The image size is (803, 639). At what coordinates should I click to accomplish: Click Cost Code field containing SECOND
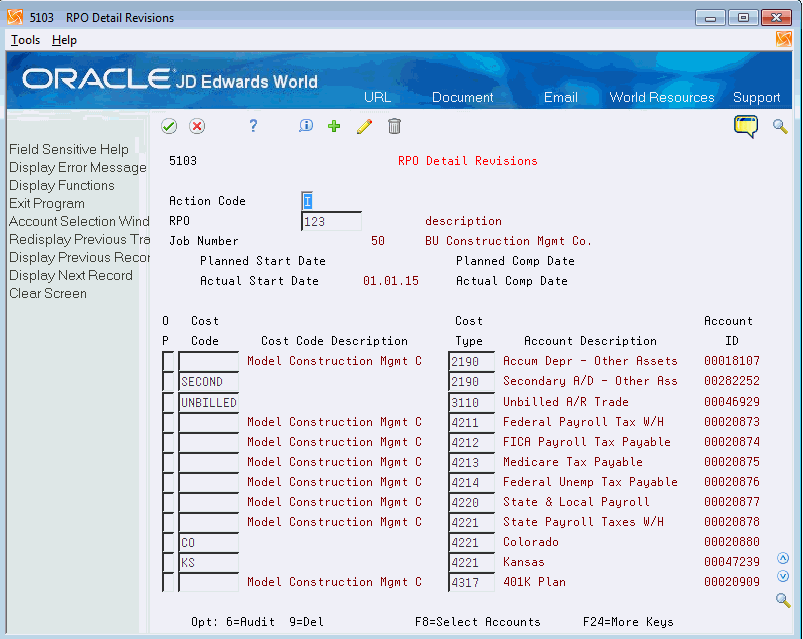coord(208,381)
